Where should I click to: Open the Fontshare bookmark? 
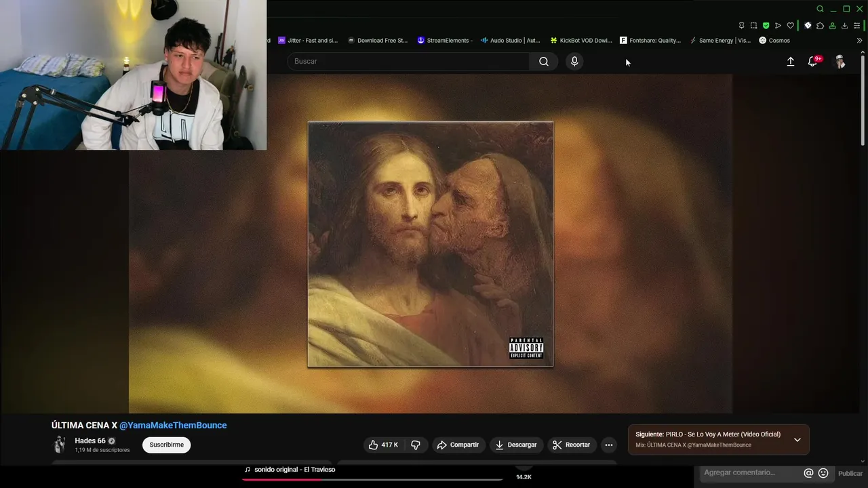point(650,41)
